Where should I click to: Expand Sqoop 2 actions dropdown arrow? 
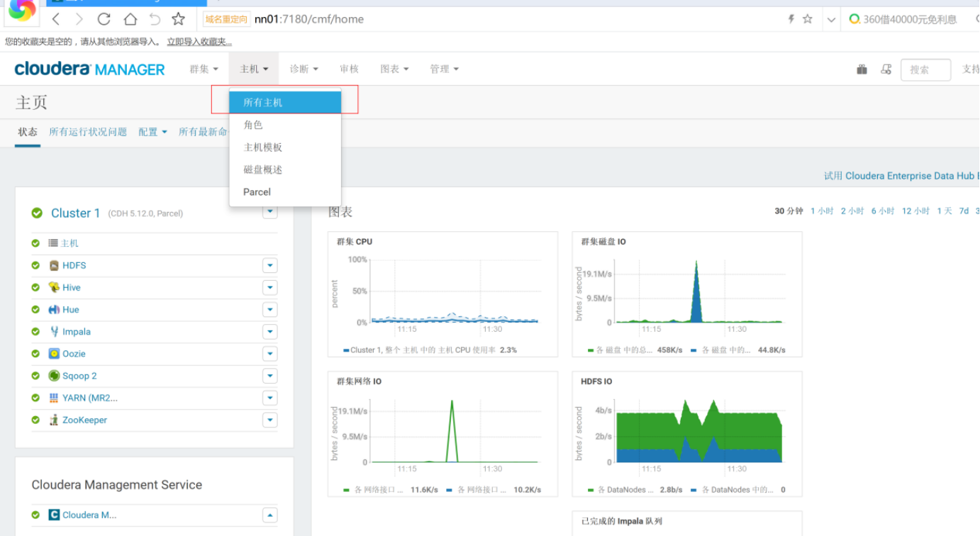pos(269,376)
